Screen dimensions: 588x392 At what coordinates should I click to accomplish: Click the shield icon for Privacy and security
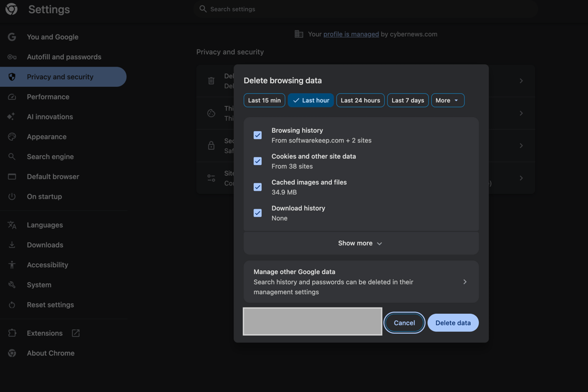coord(12,77)
